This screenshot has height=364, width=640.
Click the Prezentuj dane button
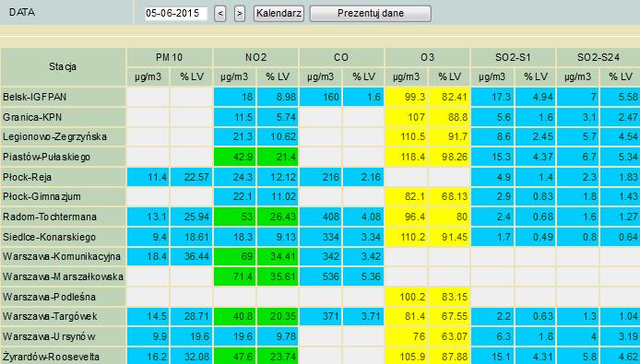[x=370, y=14]
